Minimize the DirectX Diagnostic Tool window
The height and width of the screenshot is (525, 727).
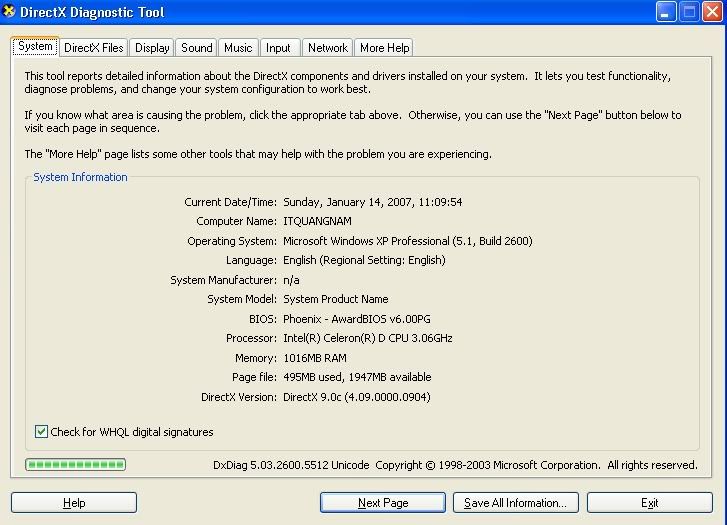click(666, 12)
